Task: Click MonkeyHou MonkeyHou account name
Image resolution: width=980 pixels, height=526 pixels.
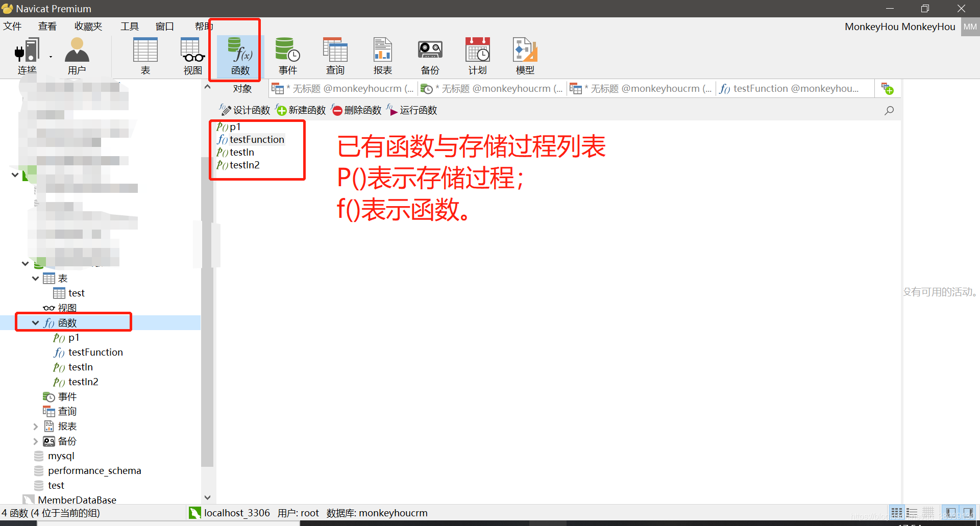Action: (x=900, y=27)
